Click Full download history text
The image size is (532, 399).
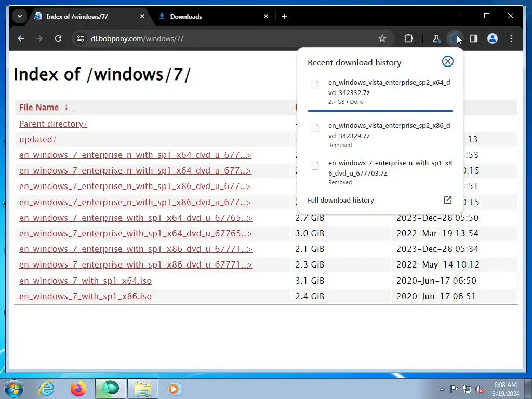click(x=341, y=200)
